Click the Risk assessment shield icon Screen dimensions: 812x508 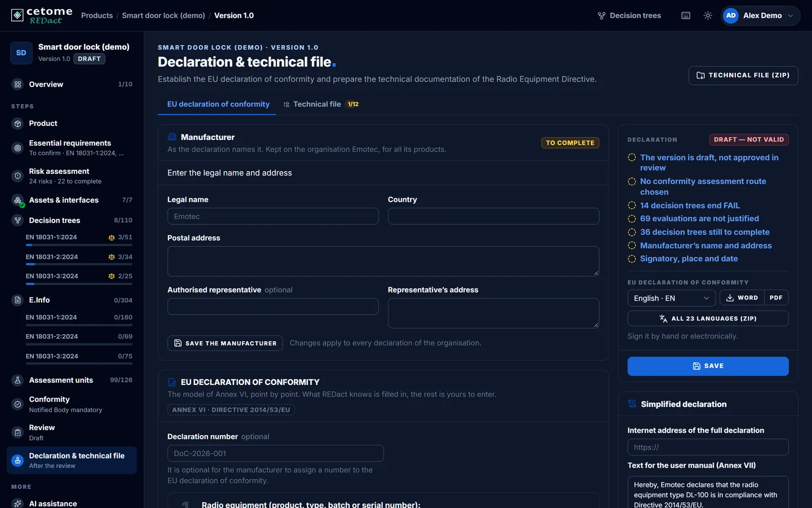[17, 176]
